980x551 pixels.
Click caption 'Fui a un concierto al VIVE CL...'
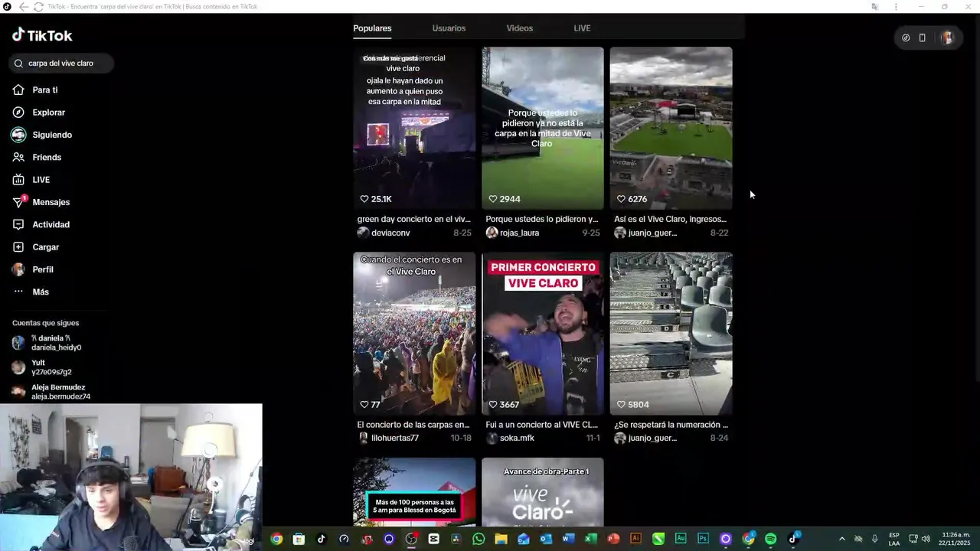tap(542, 425)
